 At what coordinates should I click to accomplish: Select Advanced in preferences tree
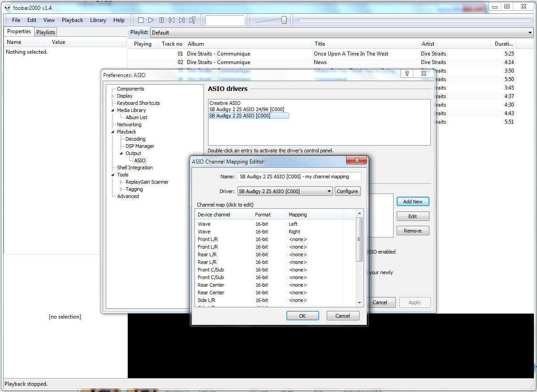128,197
